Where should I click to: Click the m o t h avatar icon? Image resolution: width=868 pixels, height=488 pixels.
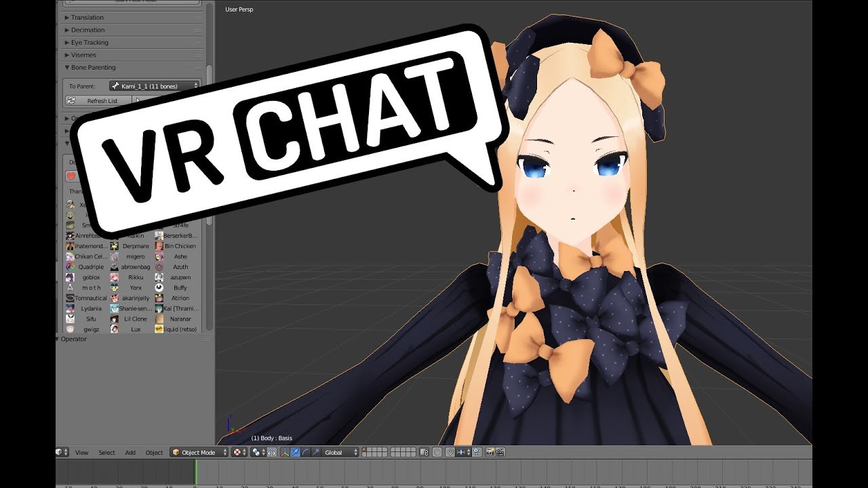tap(71, 287)
